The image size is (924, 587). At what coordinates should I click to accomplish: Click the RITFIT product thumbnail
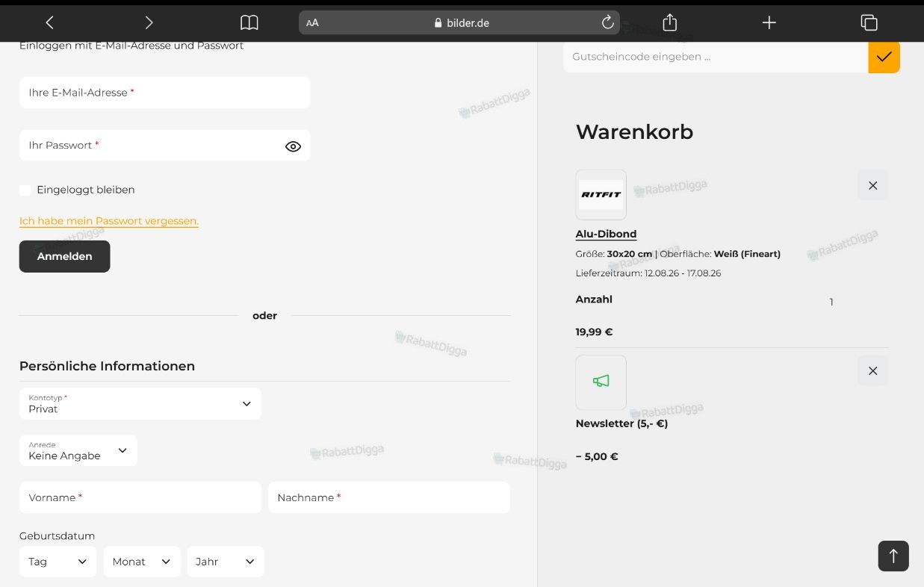pyautogui.click(x=601, y=194)
